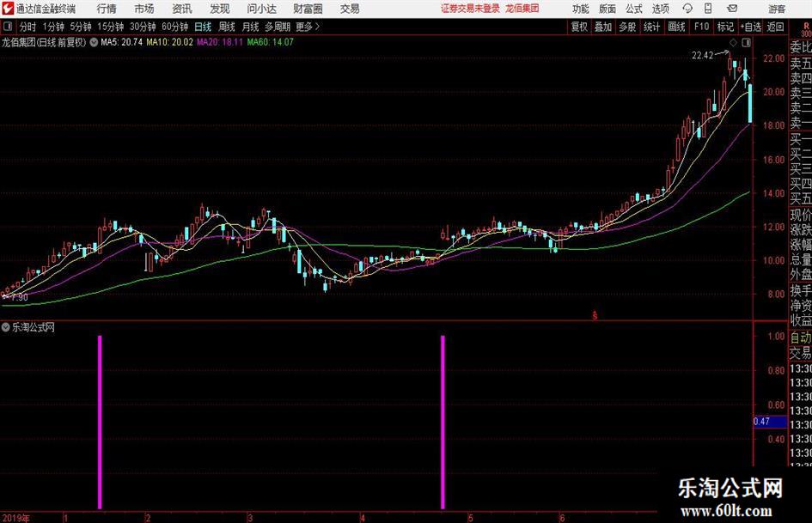Switch to the 1分钟 period tab
812x523 pixels.
[x=52, y=27]
